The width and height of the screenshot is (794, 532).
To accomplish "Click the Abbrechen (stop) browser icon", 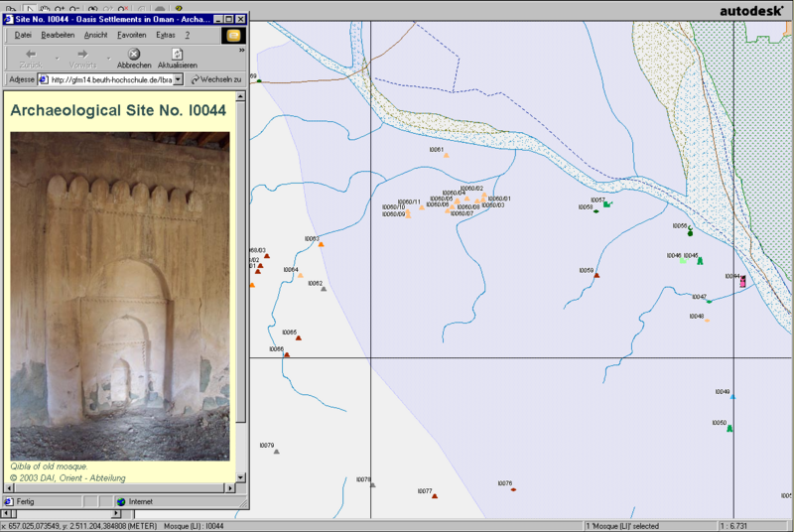I will coord(134,54).
